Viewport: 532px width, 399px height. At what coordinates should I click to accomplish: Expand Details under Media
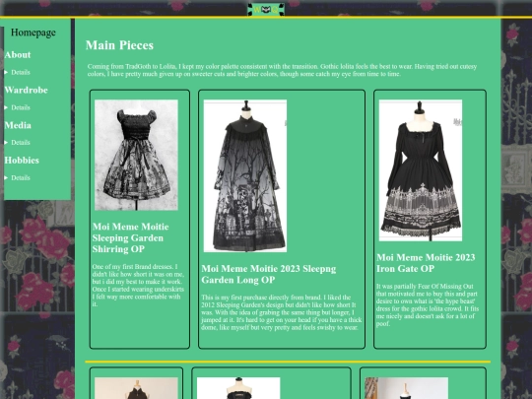(18, 143)
